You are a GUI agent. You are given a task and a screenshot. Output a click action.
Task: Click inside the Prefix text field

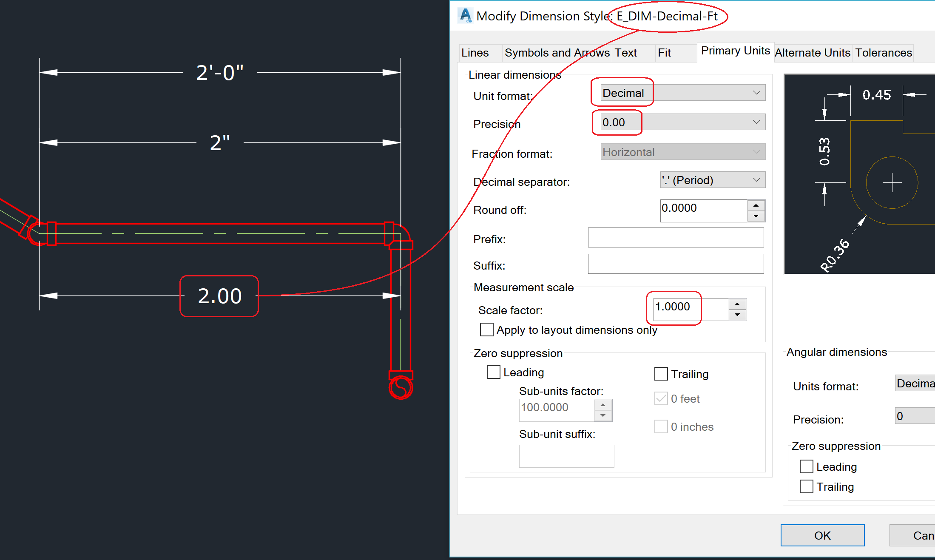point(675,238)
